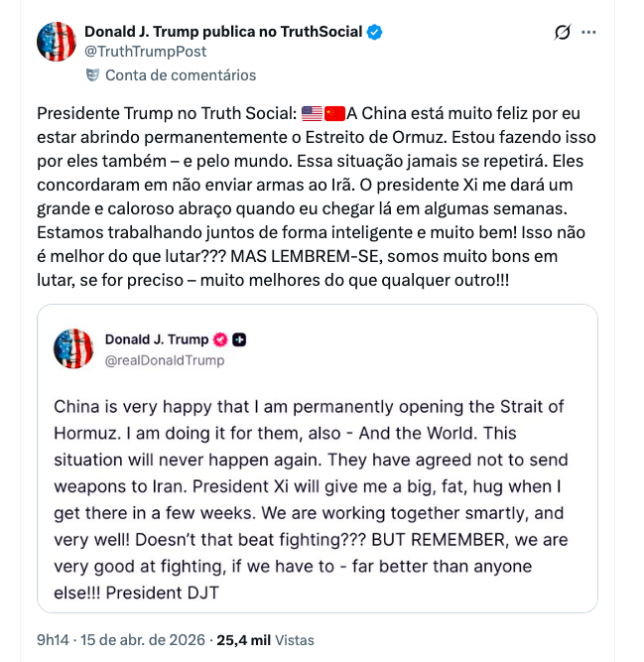Screen dimensions: 644x662
Task: Open the '9h14' post time link
Action: (54, 640)
